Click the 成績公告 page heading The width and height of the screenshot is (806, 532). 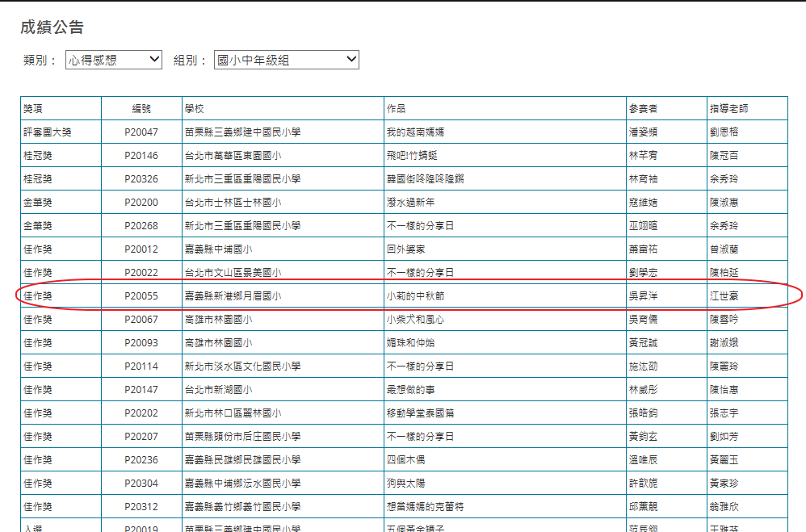(x=52, y=27)
